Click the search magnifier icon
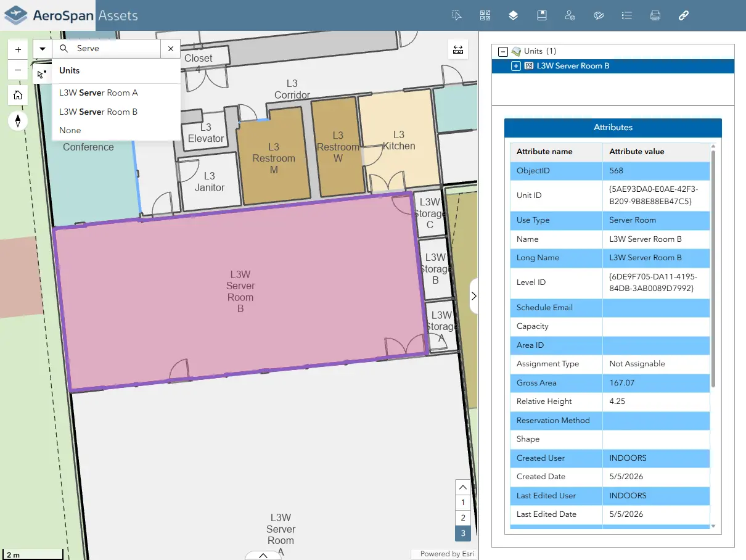 coord(64,48)
